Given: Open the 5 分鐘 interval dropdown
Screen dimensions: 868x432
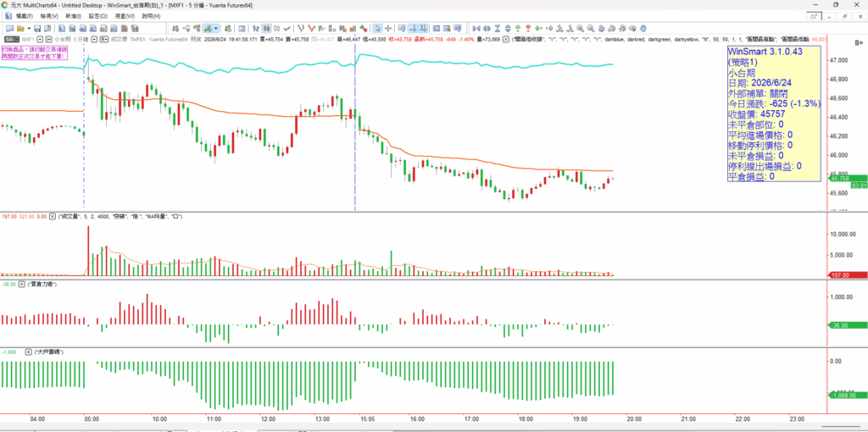Looking at the screenshot, I should (x=95, y=39).
